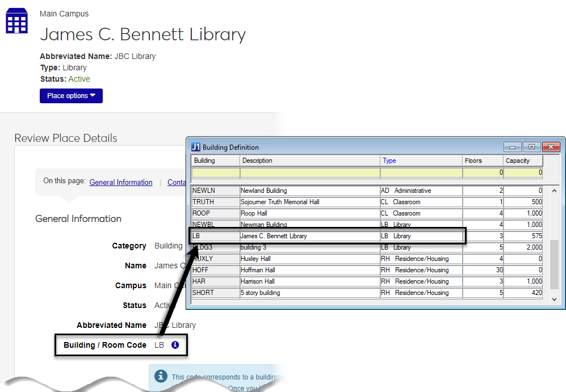566x392 pixels.
Task: Click the scroll up arrow in Building Definition
Action: pyautogui.click(x=555, y=191)
